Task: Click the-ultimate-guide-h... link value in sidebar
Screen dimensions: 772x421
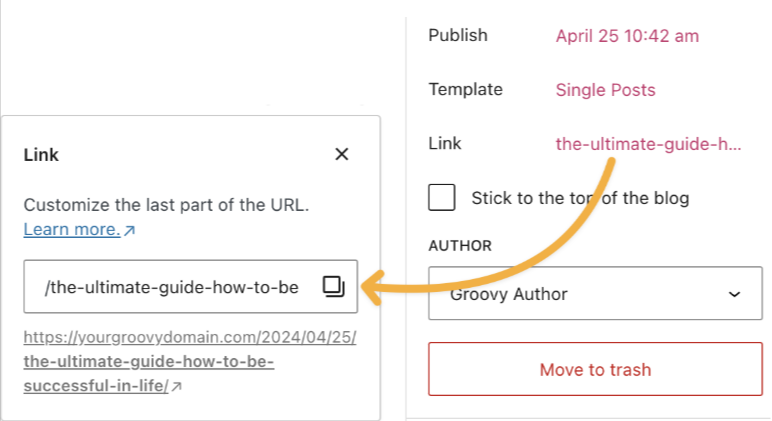Action: (648, 144)
